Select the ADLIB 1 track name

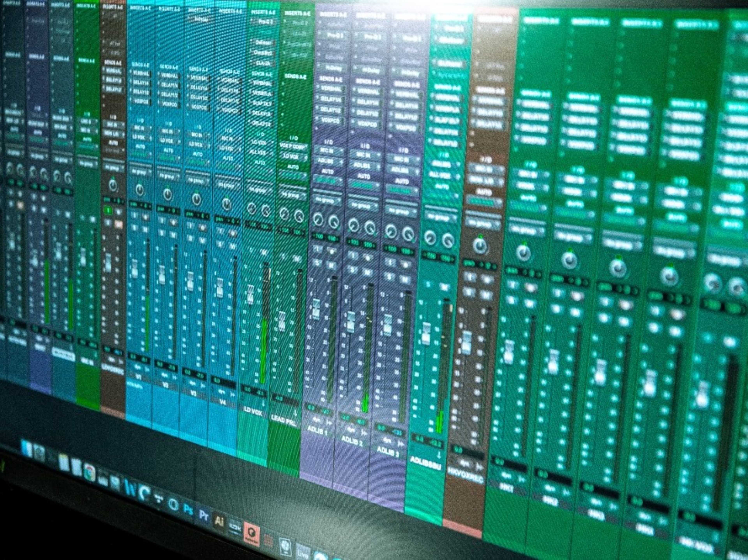click(317, 430)
